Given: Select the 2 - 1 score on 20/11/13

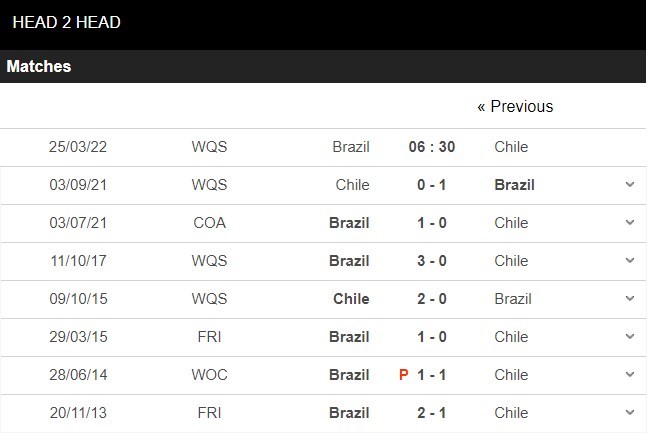Looking at the screenshot, I should tap(432, 413).
